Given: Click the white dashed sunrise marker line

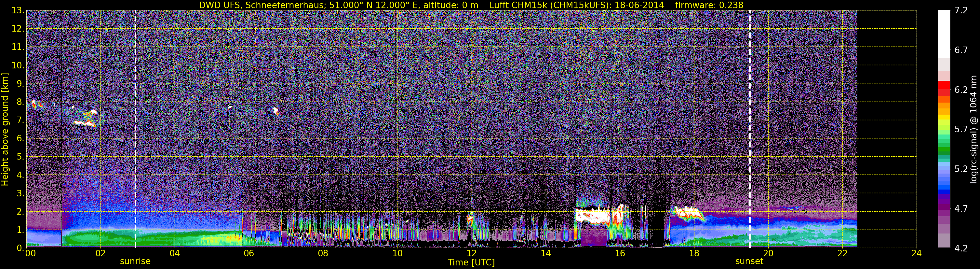Looking at the screenshot, I should pyautogui.click(x=135, y=129).
